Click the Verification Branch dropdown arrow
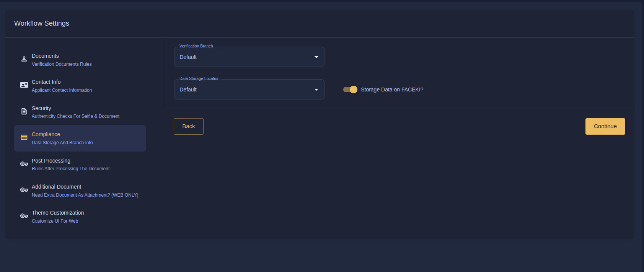 click(x=316, y=57)
